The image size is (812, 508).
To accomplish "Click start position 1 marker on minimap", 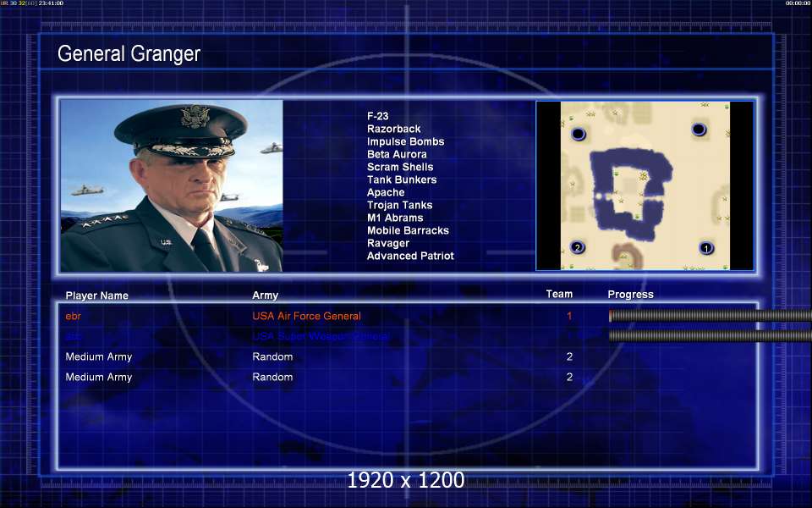I will tap(705, 248).
